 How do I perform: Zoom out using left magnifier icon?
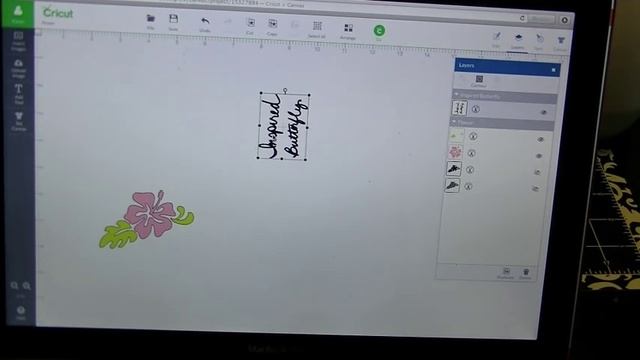pyautogui.click(x=14, y=285)
